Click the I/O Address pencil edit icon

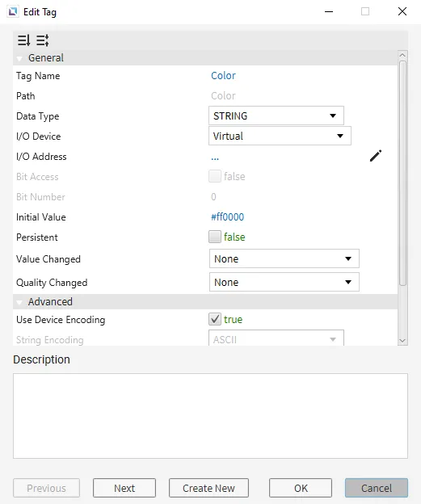coord(375,156)
